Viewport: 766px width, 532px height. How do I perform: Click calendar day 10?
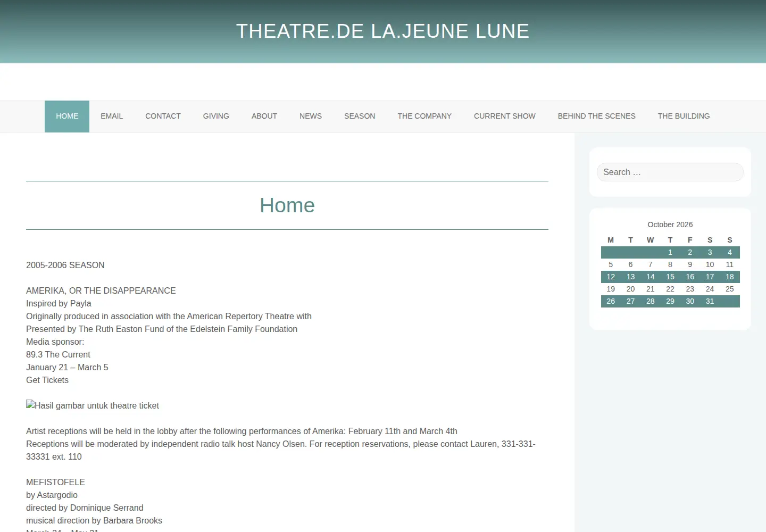[x=710, y=264]
